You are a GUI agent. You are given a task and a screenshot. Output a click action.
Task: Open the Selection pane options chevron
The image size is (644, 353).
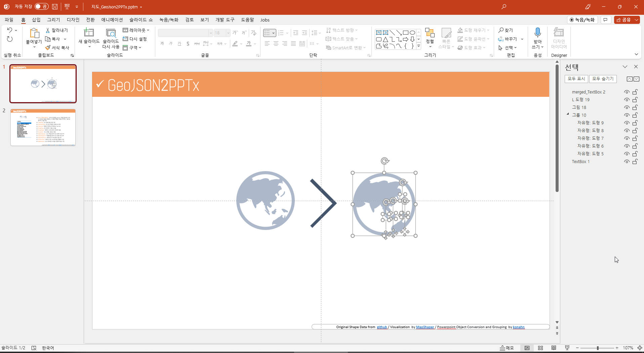tap(625, 67)
